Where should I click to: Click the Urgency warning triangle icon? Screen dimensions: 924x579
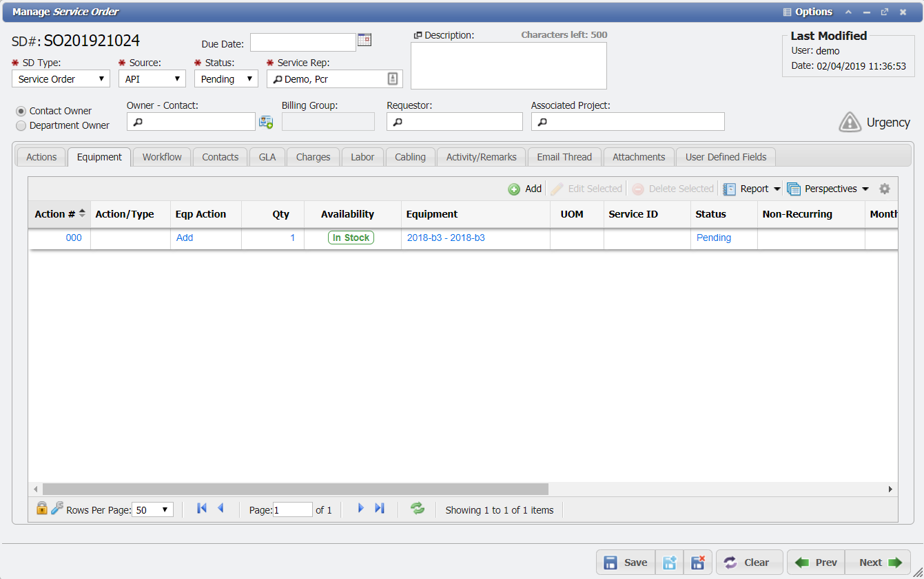[850, 123]
